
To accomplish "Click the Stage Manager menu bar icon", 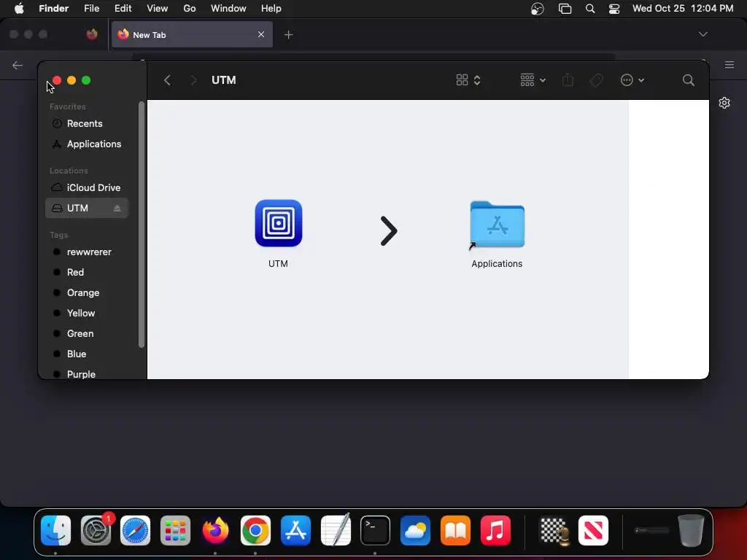I will (565, 9).
